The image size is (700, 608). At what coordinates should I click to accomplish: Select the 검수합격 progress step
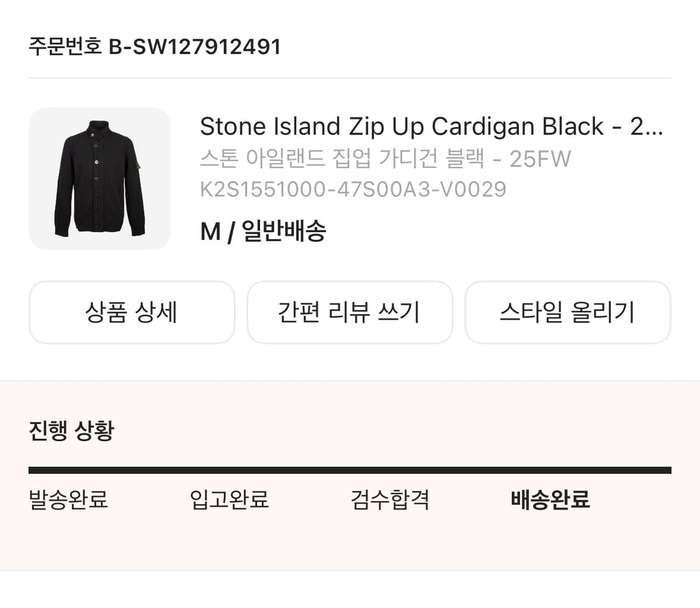tap(390, 499)
